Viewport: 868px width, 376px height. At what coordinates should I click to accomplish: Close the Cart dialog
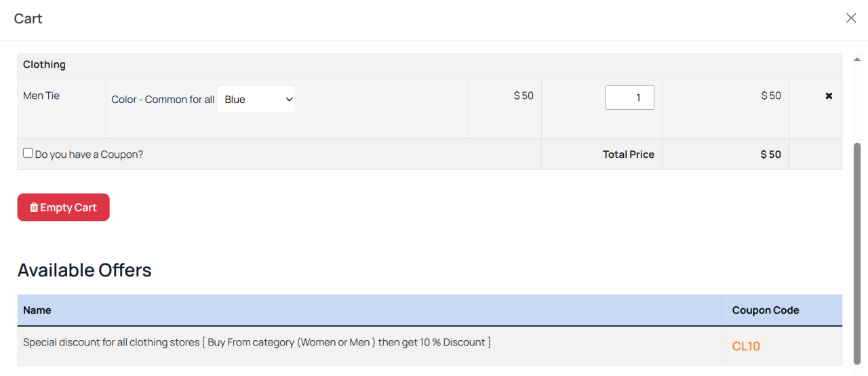point(851,18)
